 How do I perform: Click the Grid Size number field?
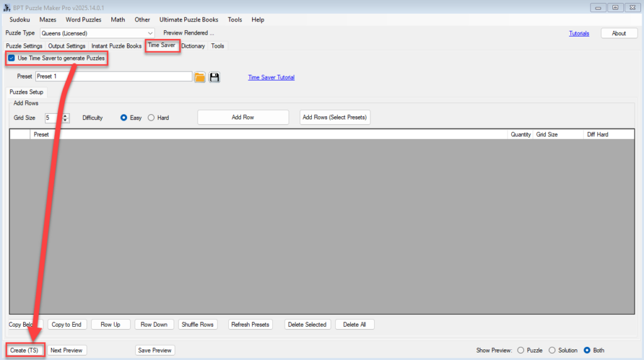[x=53, y=118]
